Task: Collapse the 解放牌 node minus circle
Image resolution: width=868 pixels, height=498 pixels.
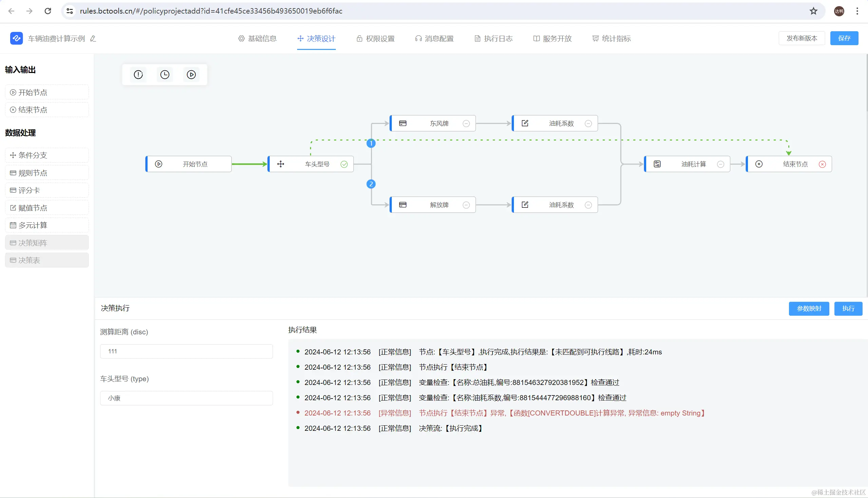Action: [466, 205]
